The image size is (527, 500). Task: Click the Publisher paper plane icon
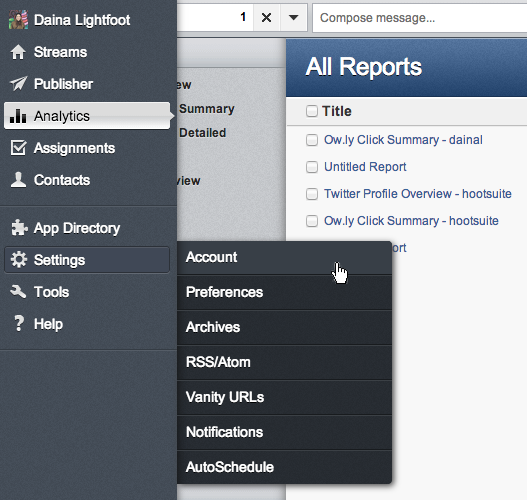point(18,84)
